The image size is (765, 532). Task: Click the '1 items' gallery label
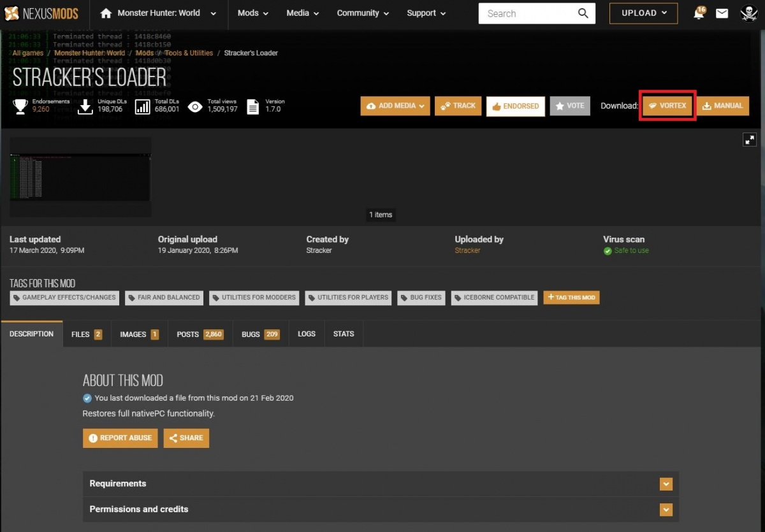pos(381,215)
